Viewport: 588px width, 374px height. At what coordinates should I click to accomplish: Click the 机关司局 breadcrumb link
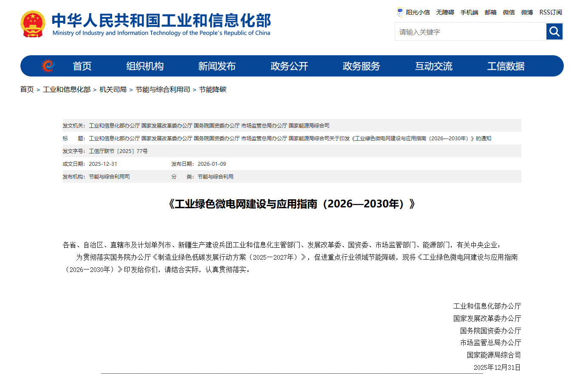pyautogui.click(x=113, y=89)
